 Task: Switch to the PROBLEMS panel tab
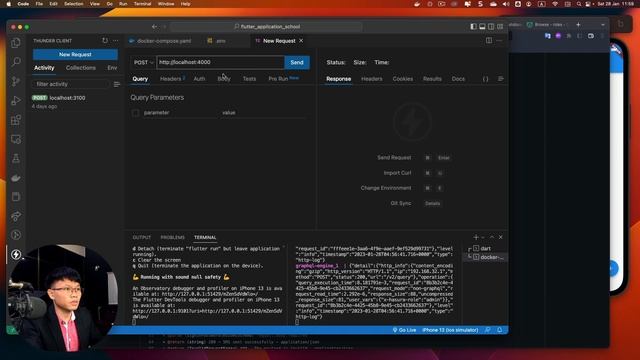click(x=173, y=238)
